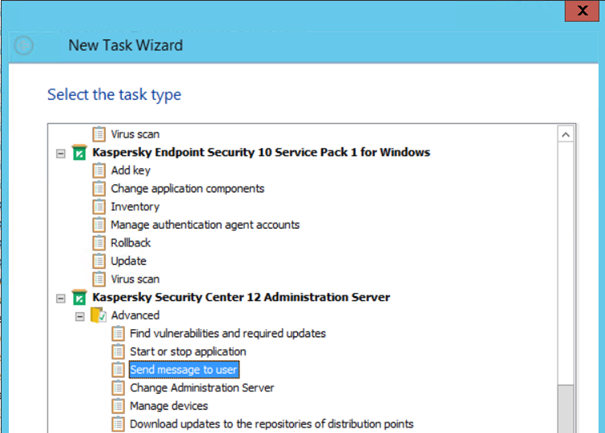Click the Manage devices task icon
605x433 pixels.
click(x=118, y=406)
